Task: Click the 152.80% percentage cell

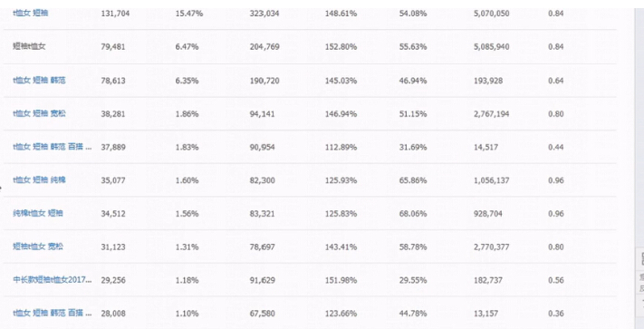Action: tap(341, 47)
